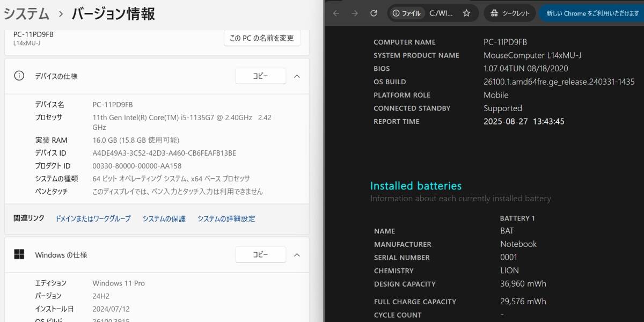644x322 pixels.
Task: Collapse the デバイスの仕様 section chevron
Action: click(297, 76)
